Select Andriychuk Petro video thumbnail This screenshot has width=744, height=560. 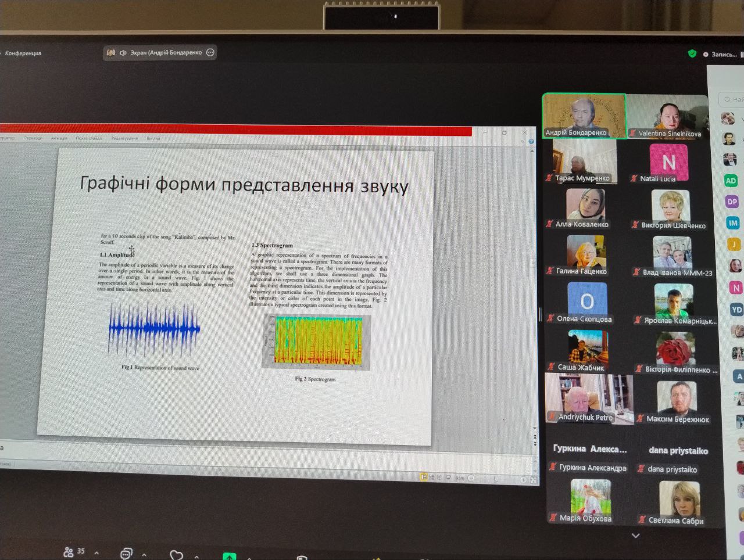(x=589, y=399)
